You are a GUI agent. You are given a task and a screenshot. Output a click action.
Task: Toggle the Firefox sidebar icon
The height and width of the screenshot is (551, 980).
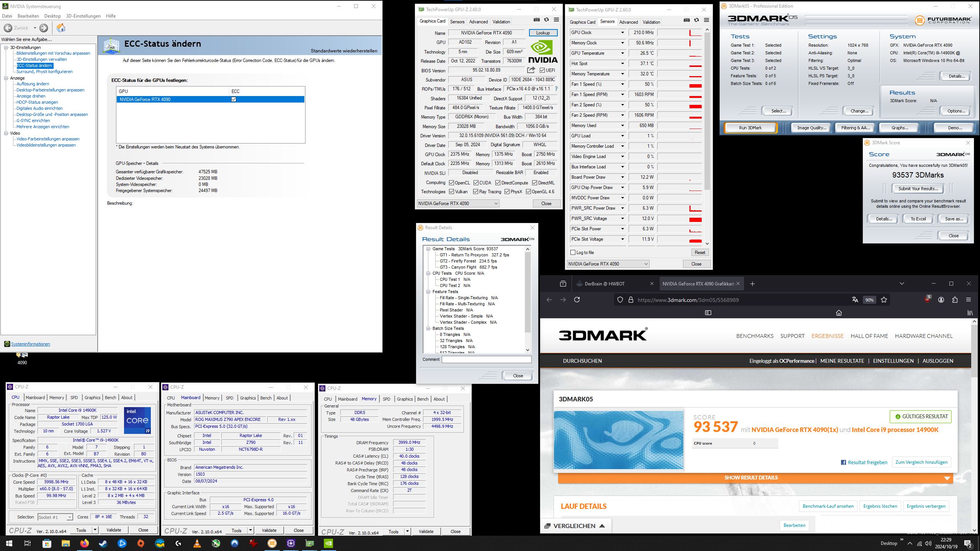coord(708,313)
